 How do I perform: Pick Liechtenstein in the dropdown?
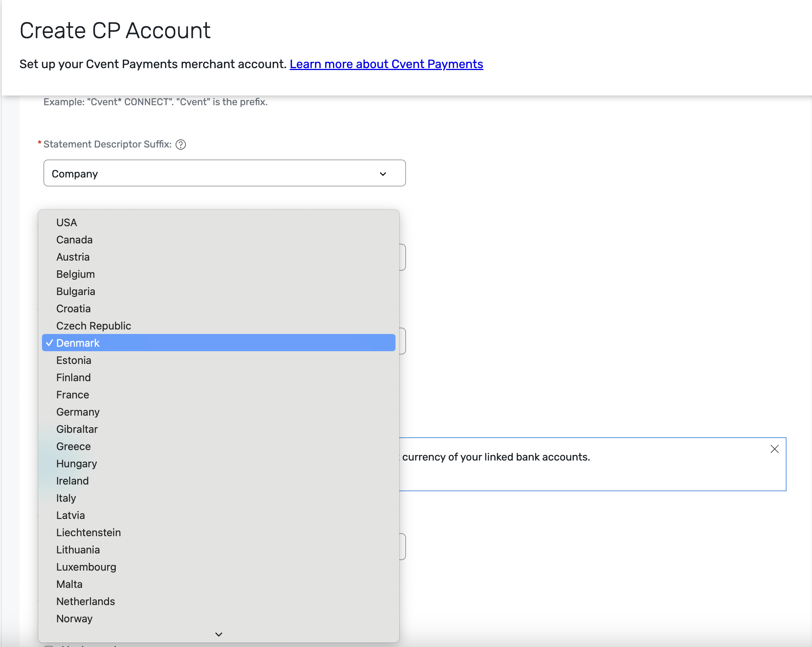click(x=218, y=532)
